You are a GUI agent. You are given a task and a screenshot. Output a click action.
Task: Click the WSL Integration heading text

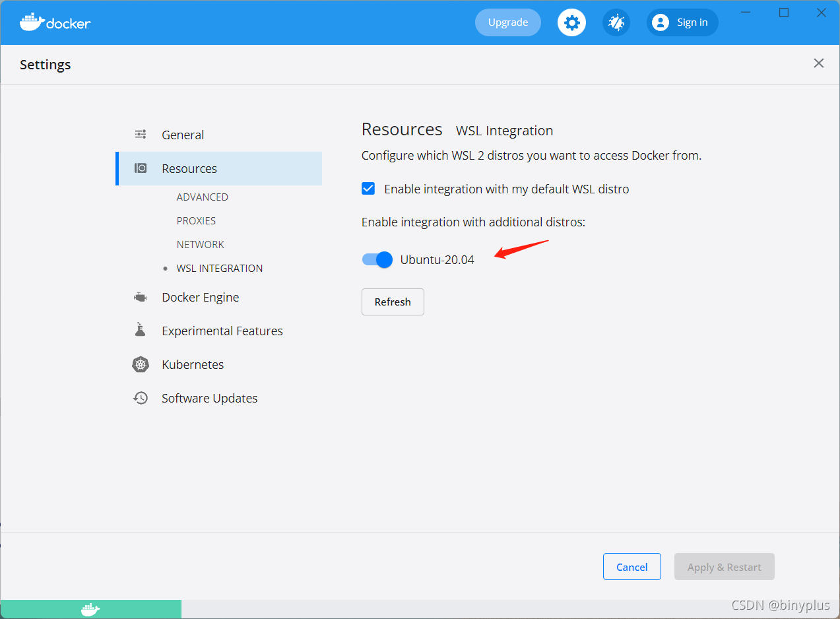(x=505, y=131)
